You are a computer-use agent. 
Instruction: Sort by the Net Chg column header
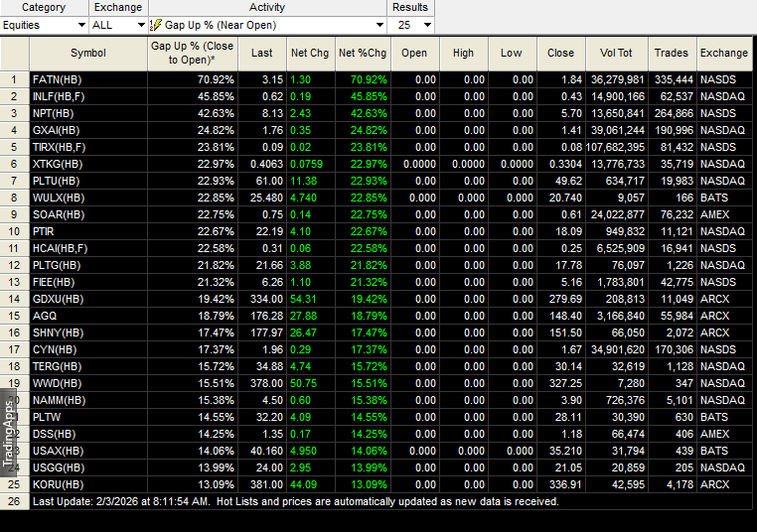pyautogui.click(x=310, y=53)
